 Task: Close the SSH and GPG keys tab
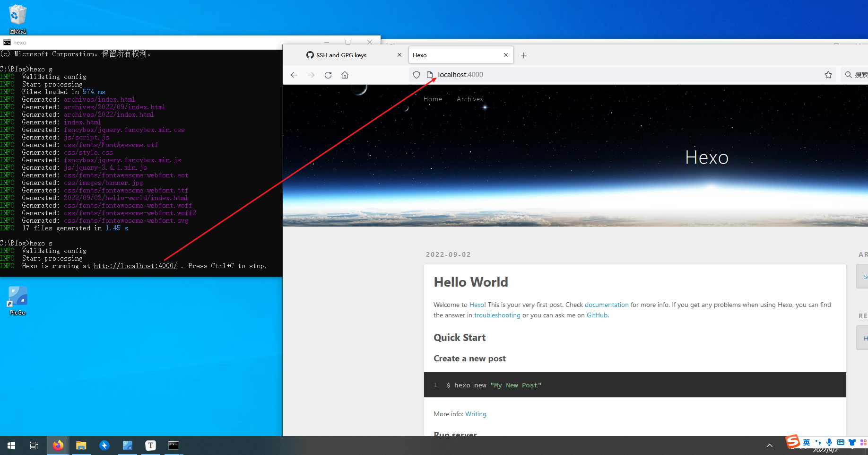click(399, 55)
